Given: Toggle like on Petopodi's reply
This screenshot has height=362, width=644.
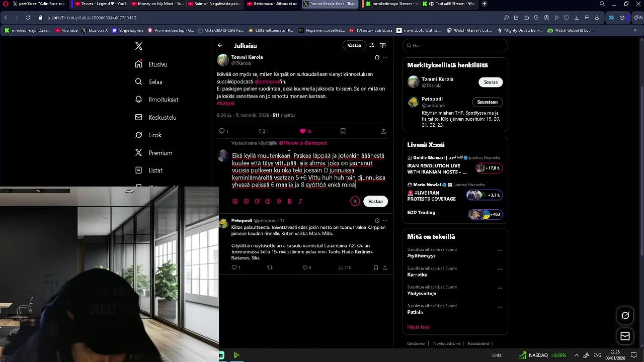Looking at the screenshot, I should click(307, 267).
